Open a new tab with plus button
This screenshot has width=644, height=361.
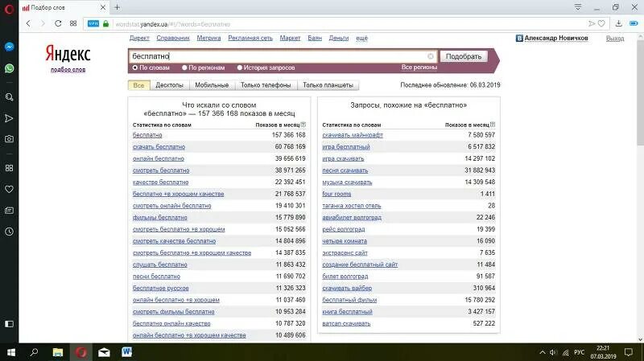coord(117,7)
